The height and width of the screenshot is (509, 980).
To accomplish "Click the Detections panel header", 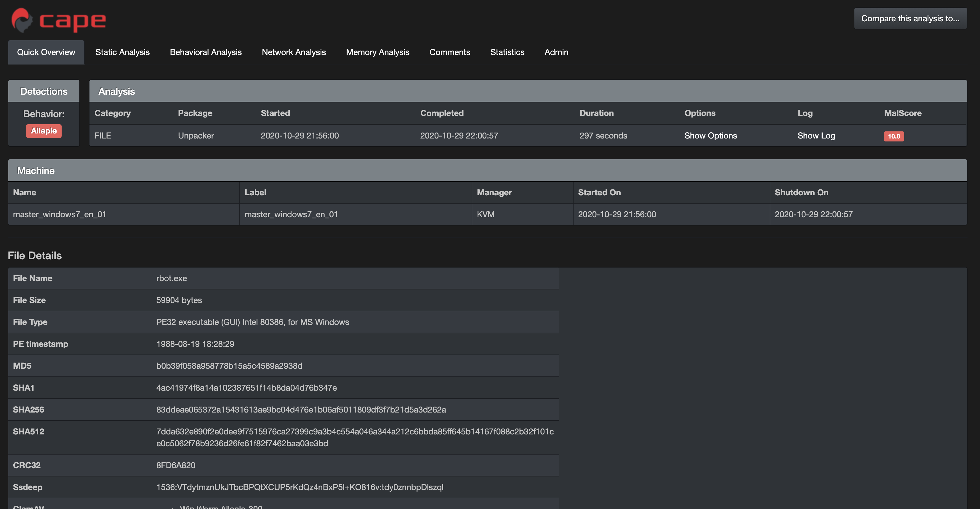I will tap(44, 91).
